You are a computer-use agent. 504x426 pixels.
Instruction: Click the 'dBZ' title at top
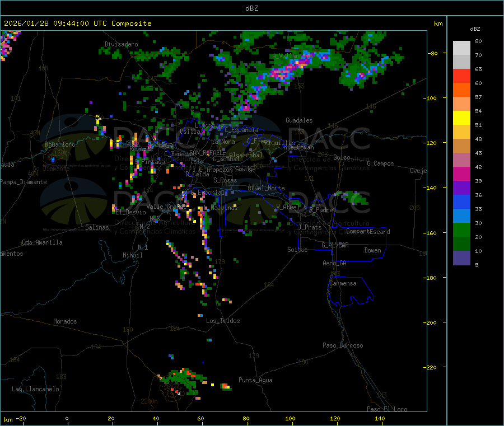coord(251,8)
